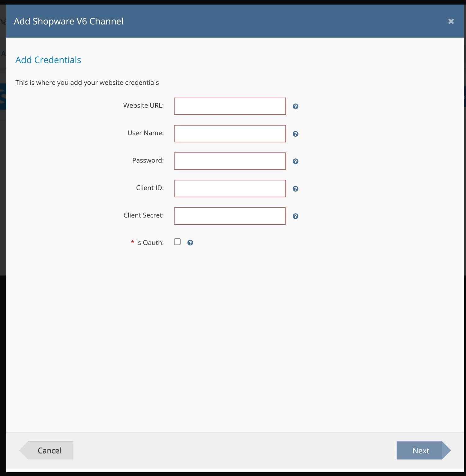
Task: Click the Client Secret help icon
Action: pos(295,216)
